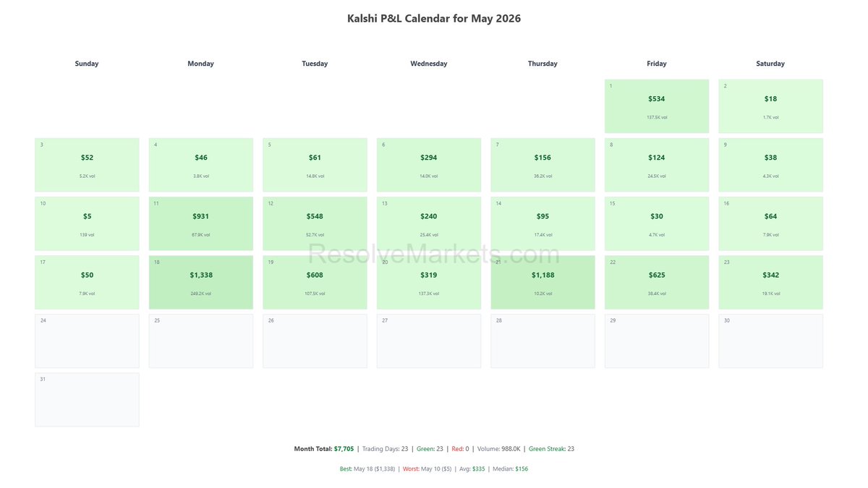
Task: Select the May 22 cell with $625
Action: point(657,282)
